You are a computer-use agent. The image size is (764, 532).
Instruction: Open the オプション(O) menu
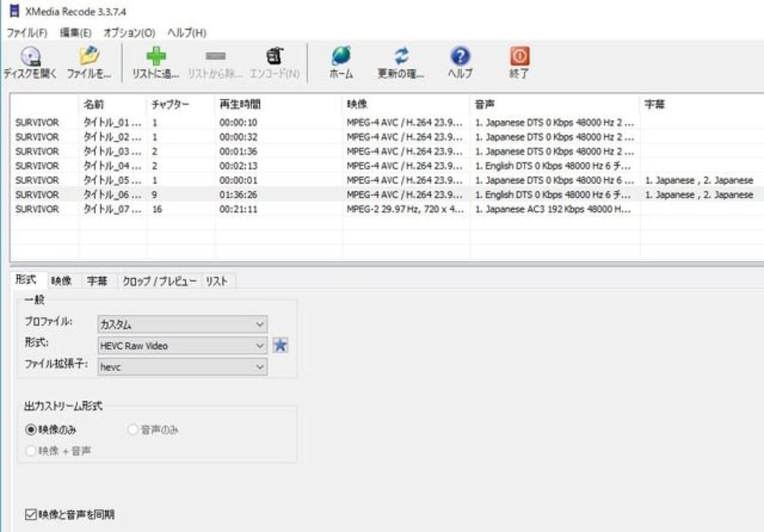[129, 33]
